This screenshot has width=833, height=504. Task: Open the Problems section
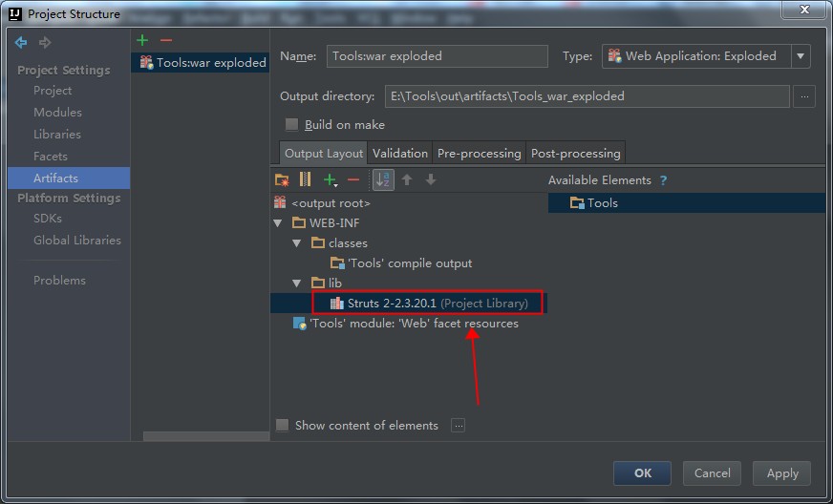pos(59,281)
